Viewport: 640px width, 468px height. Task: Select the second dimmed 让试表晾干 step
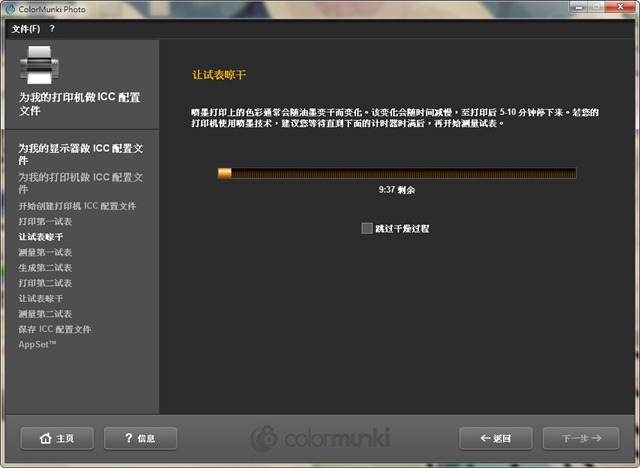(40, 299)
